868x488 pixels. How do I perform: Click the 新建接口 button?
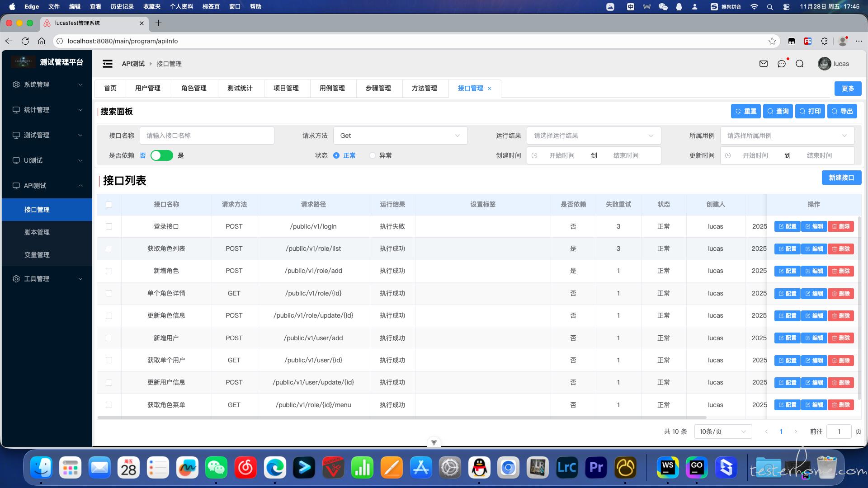[x=841, y=178]
